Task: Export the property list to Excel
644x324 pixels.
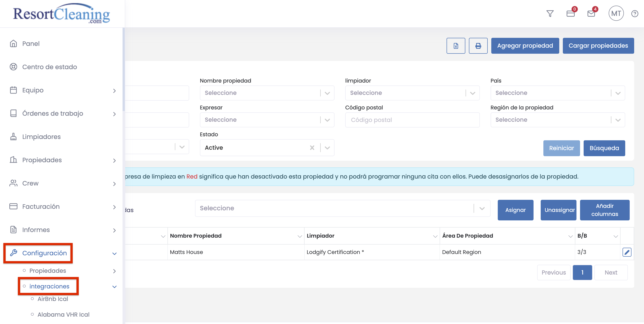Action: [456, 46]
